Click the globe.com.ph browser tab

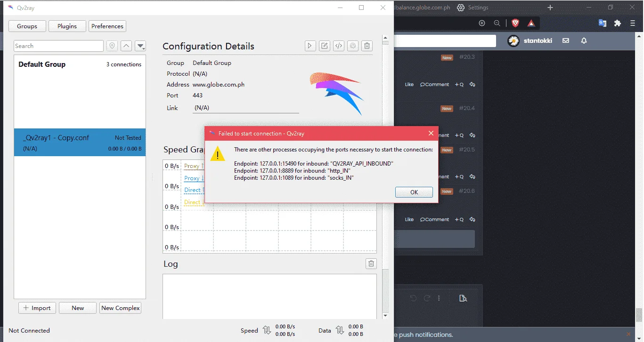pyautogui.click(x=422, y=8)
